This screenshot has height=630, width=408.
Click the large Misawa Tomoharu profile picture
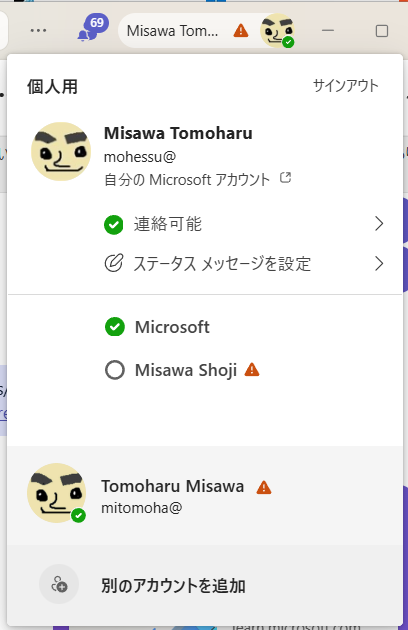61,151
